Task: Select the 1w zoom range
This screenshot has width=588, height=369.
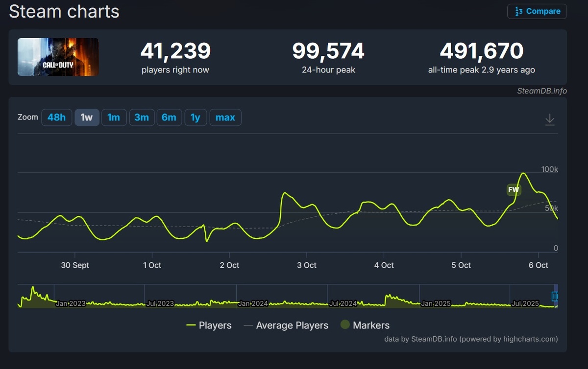Action: [x=87, y=117]
